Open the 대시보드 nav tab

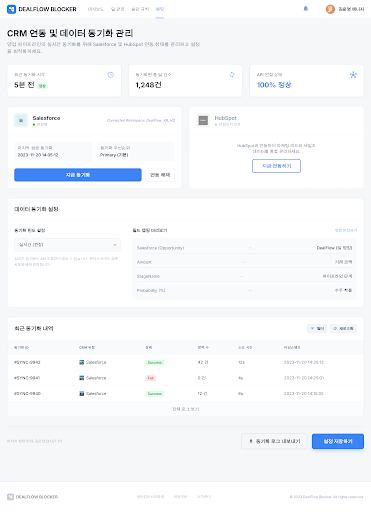tap(96, 9)
